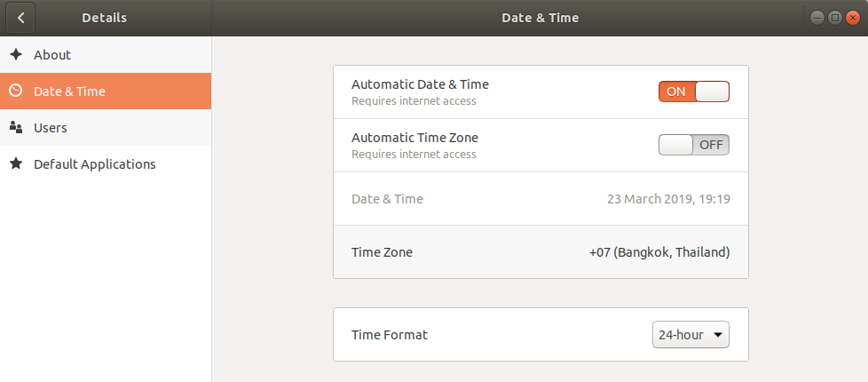Open the 24-hour Time Format dropdown

pos(690,335)
